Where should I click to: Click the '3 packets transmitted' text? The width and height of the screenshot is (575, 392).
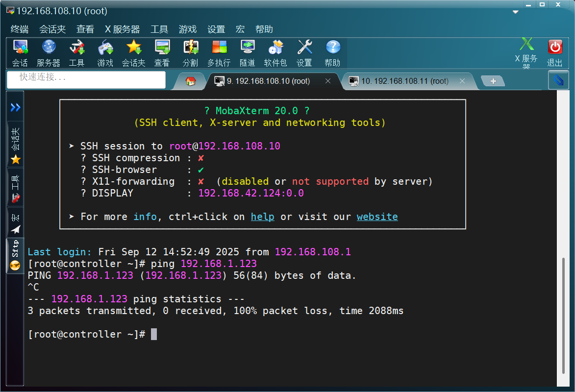coord(90,311)
